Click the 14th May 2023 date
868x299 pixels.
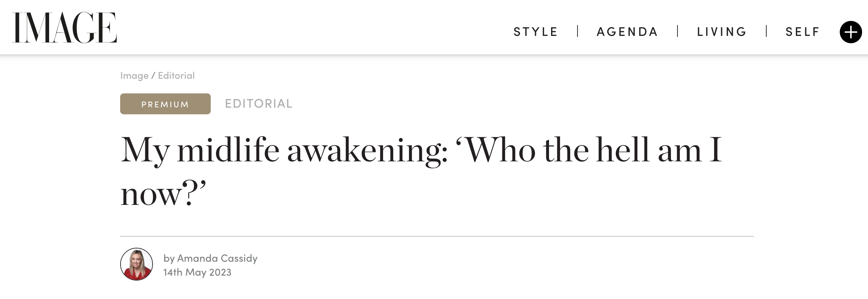[x=197, y=272]
